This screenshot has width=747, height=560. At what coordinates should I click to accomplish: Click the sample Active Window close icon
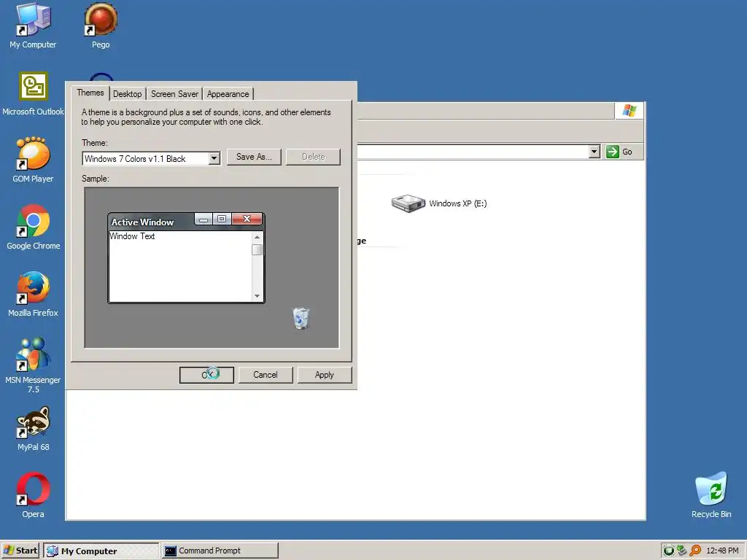coord(247,219)
